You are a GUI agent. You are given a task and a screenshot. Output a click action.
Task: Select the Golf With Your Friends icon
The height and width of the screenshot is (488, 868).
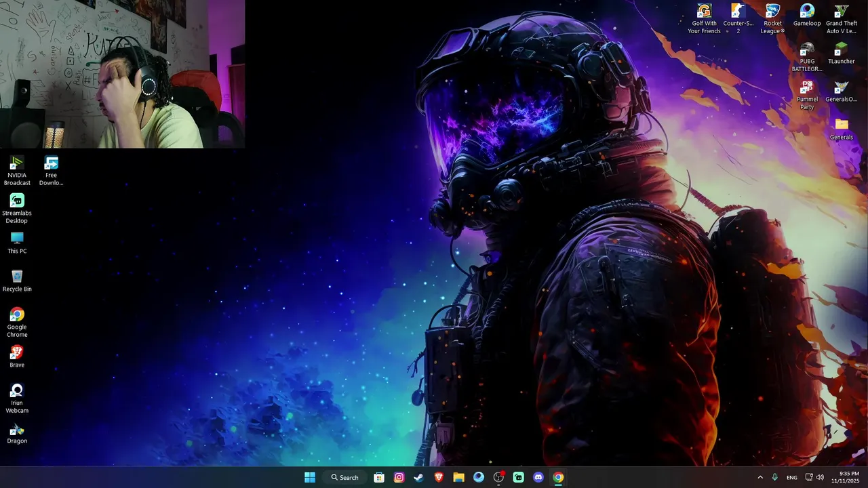[704, 18]
